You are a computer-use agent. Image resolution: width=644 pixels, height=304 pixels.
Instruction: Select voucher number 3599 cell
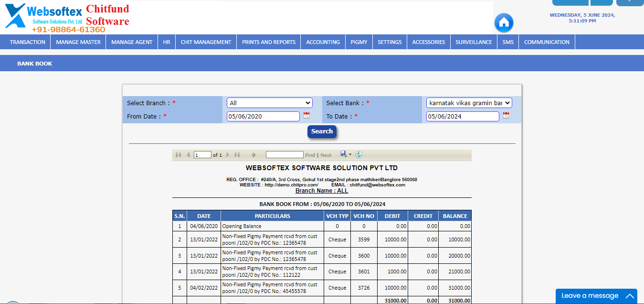[x=364, y=240]
